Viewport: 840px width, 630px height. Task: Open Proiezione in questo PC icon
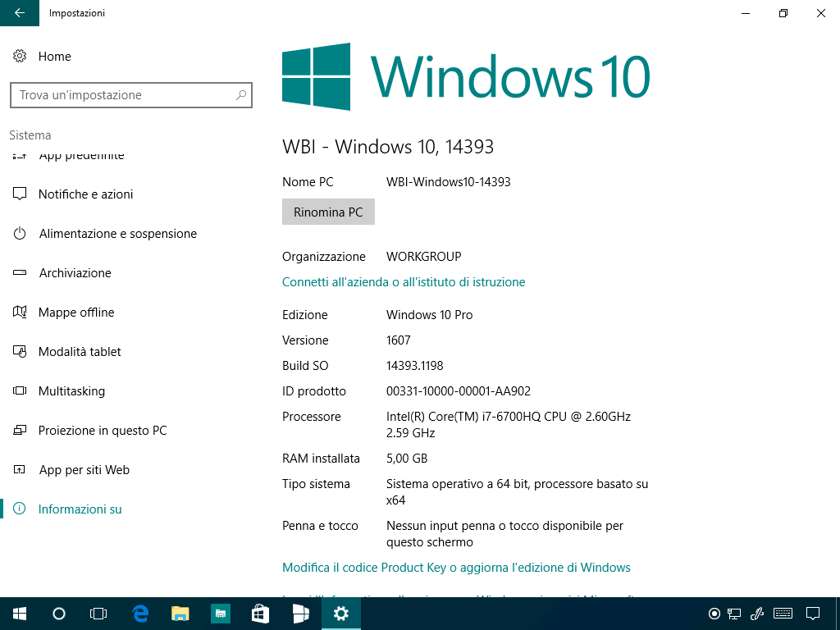(20, 430)
